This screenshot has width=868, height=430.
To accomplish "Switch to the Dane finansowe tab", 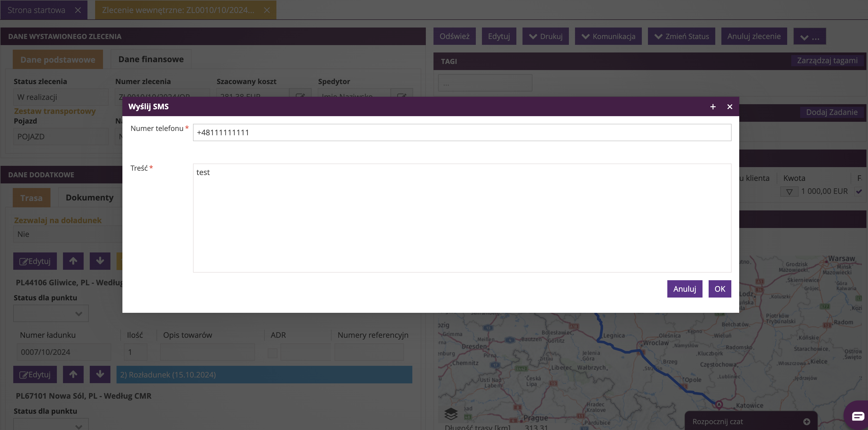I will pyautogui.click(x=151, y=59).
